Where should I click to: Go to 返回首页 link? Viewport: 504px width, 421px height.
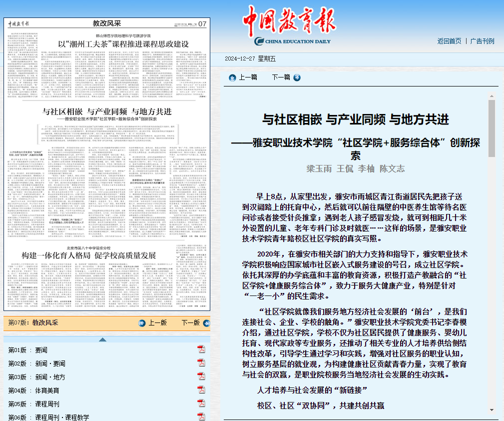click(449, 41)
